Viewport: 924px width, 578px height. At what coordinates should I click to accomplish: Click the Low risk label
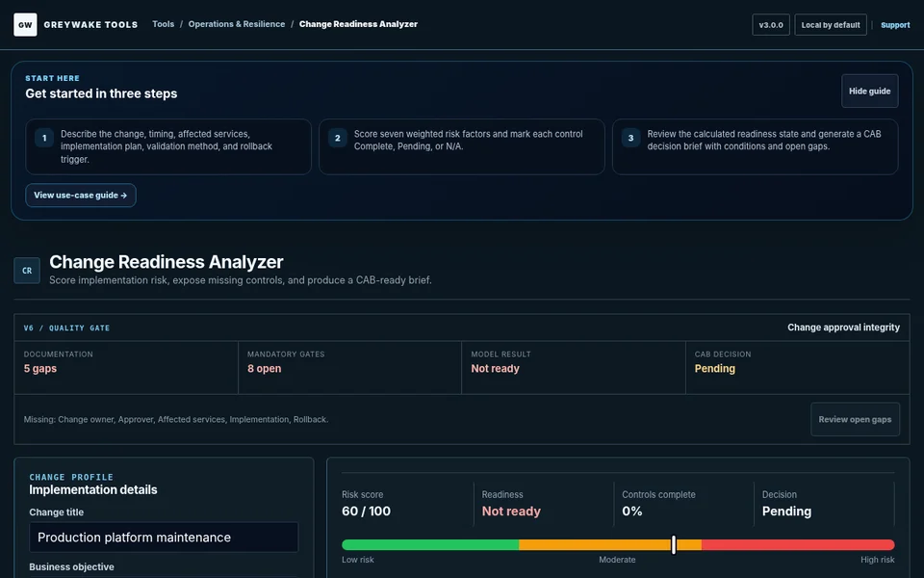[358, 560]
